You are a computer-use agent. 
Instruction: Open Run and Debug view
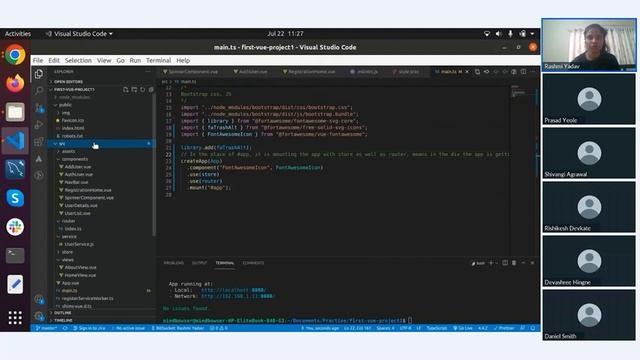click(39, 124)
